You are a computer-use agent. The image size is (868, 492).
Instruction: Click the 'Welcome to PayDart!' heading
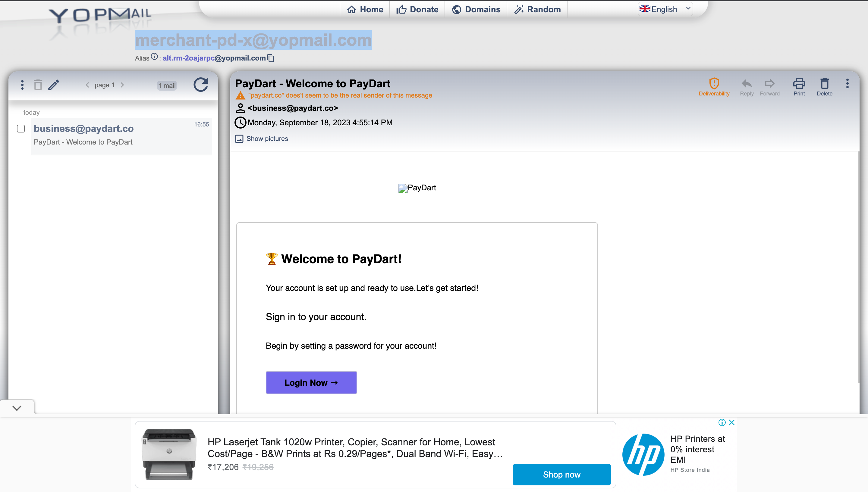341,259
